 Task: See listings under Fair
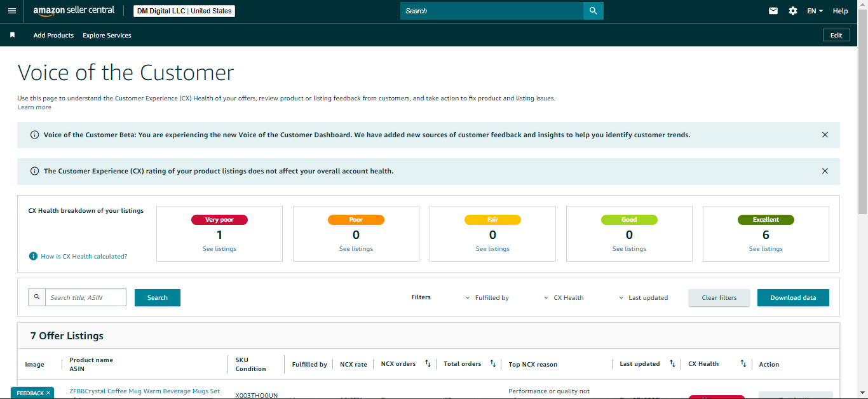click(x=492, y=248)
